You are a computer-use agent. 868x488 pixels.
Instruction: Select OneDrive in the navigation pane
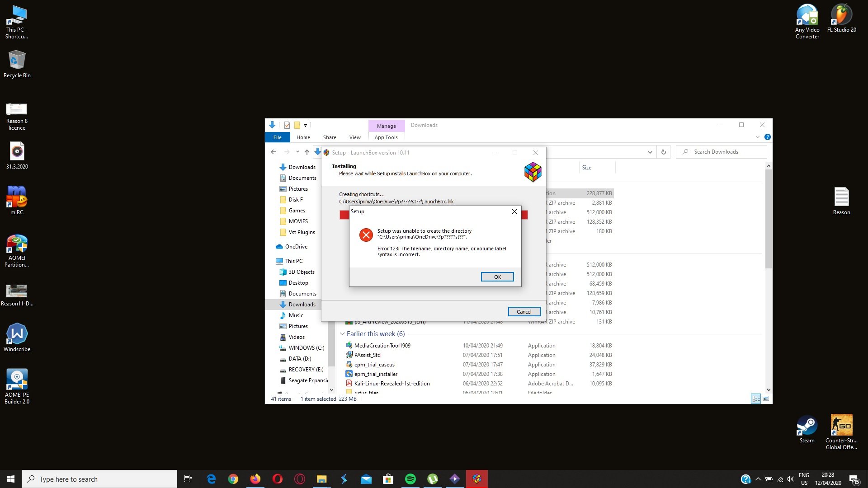click(x=296, y=247)
